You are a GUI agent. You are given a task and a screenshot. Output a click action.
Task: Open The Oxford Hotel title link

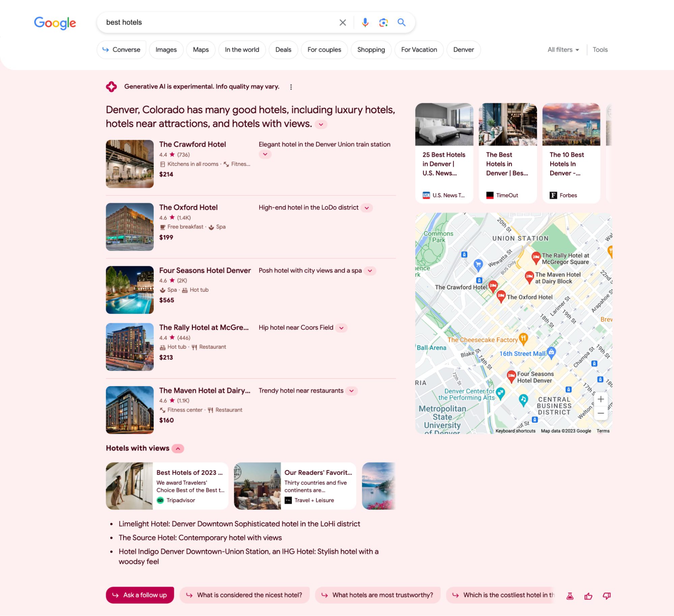(188, 207)
